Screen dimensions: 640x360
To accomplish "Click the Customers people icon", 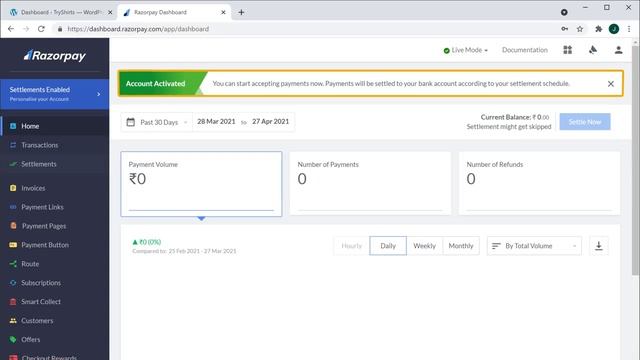I will pos(13,320).
